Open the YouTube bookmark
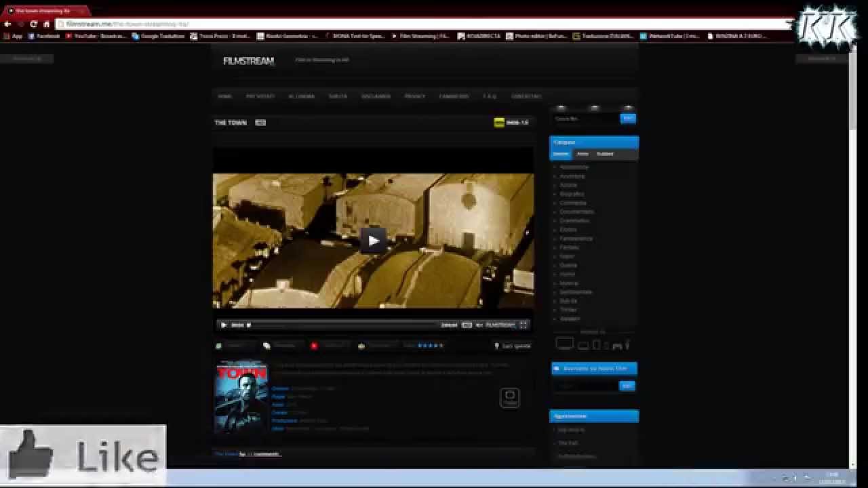Viewport: 868px width, 488px height. (96, 36)
